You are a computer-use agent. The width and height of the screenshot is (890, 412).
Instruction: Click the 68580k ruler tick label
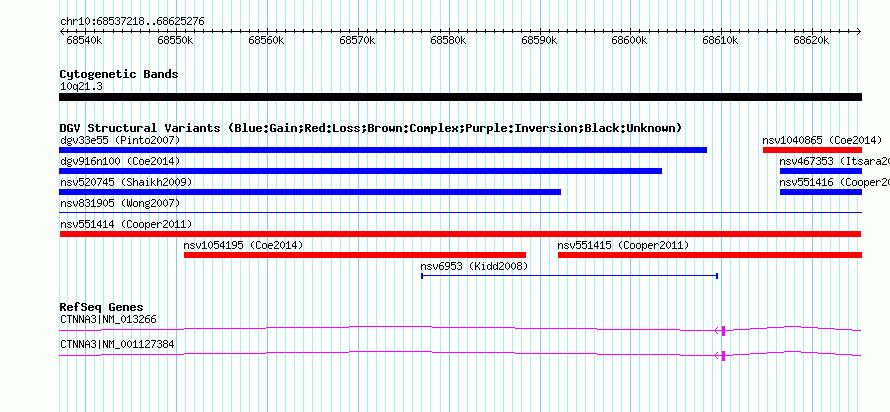(x=448, y=41)
